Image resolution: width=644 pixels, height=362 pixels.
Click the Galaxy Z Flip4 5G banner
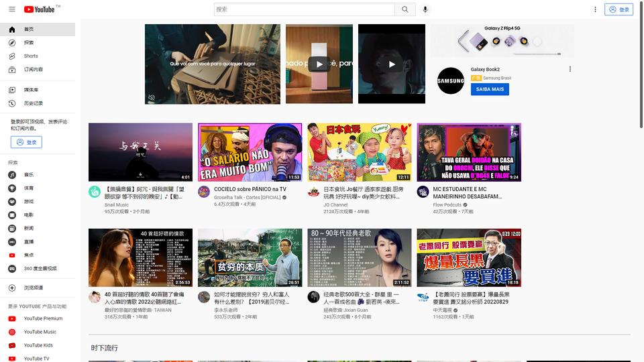502,40
